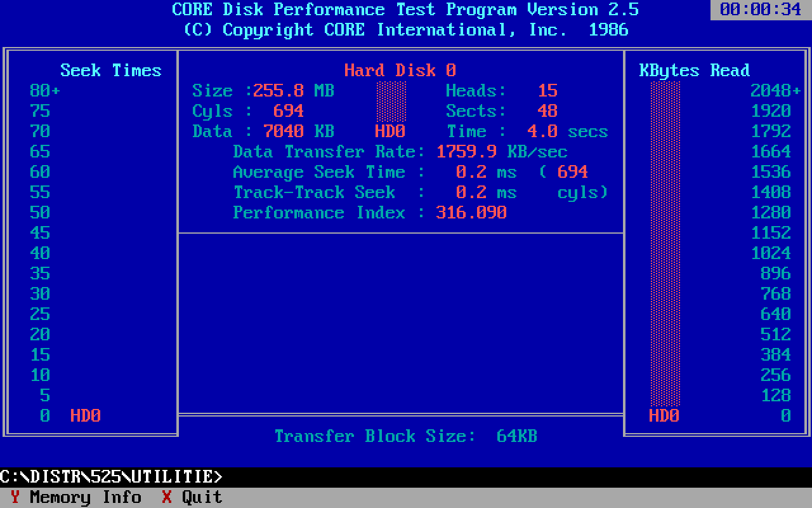Click the 60 mark on Seek Times scale
The image size is (812, 508).
coord(40,172)
